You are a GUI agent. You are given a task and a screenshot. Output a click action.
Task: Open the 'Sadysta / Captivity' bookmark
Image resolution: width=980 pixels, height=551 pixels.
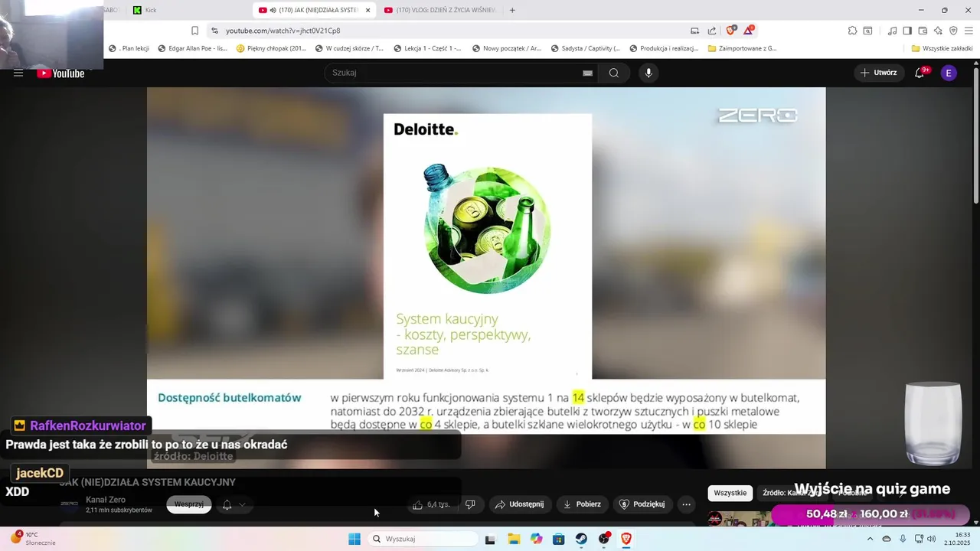[585, 48]
